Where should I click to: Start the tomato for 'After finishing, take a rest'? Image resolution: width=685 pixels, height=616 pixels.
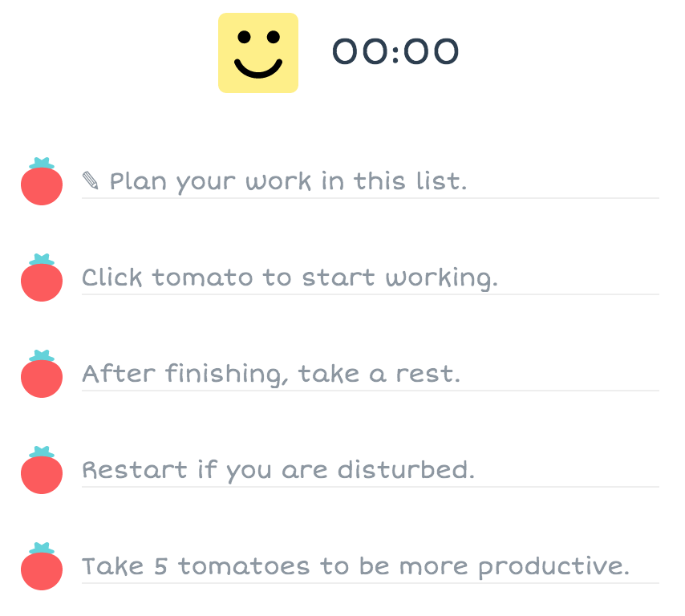(x=42, y=376)
